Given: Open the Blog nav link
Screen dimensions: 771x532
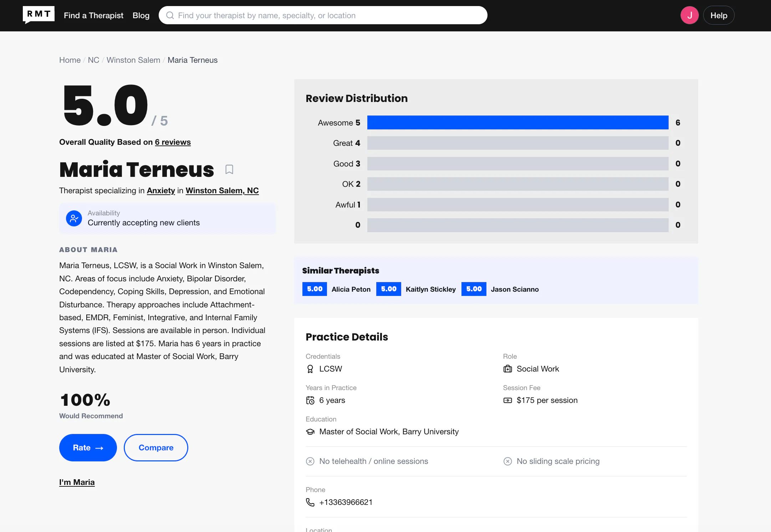Looking at the screenshot, I should [141, 15].
